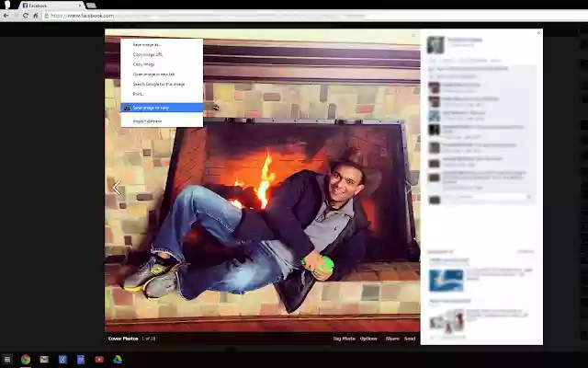Close the photo viewer with X
This screenshot has height=368, width=588.
coord(538,33)
